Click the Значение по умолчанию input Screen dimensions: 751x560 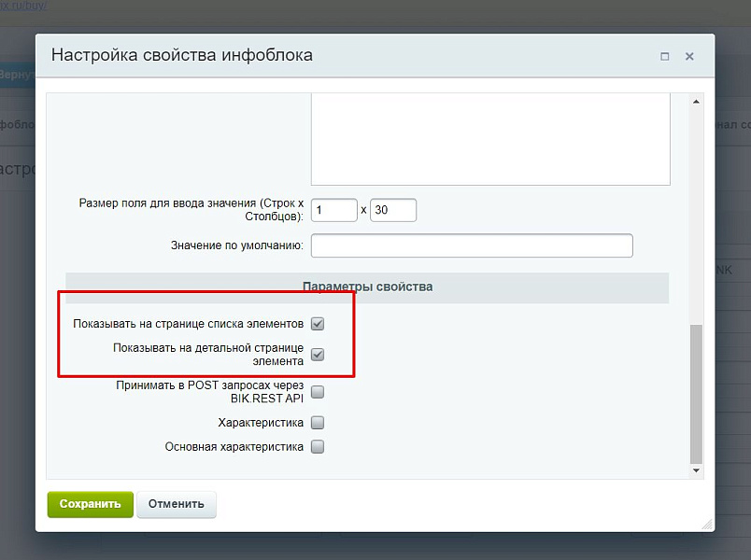pyautogui.click(x=472, y=245)
